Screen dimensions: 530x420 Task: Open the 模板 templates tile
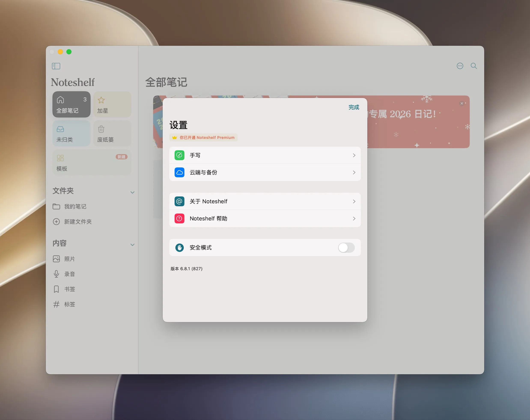click(x=92, y=162)
